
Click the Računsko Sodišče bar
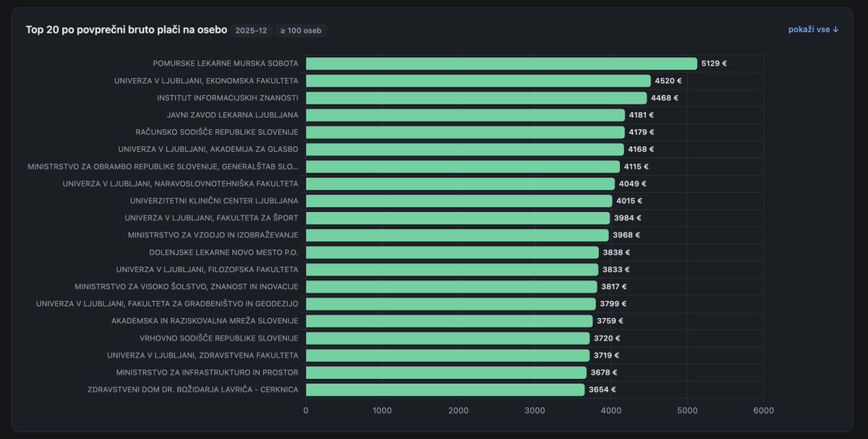[465, 132]
